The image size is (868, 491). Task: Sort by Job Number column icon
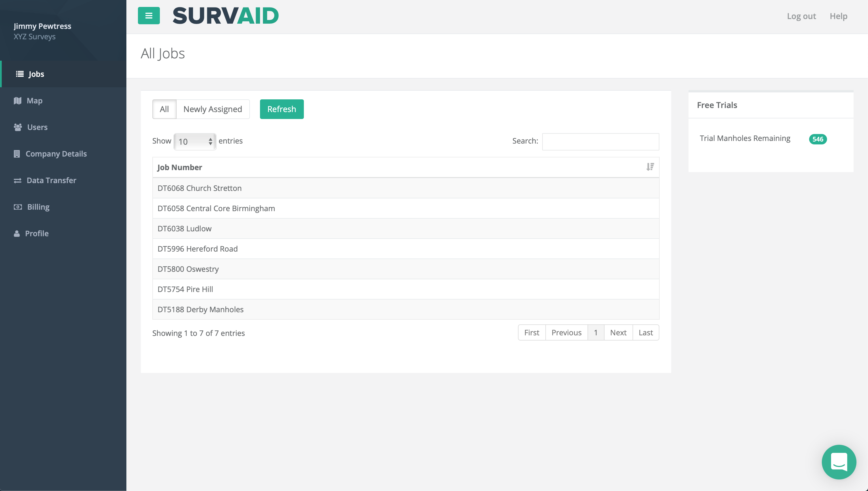pyautogui.click(x=650, y=167)
